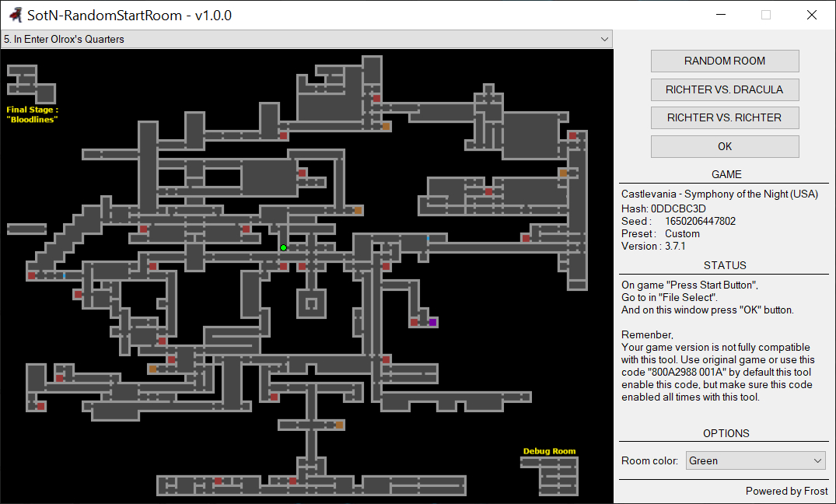
Task: Click the 'Hash: 0DDCBC3D' text
Action: [x=663, y=208]
